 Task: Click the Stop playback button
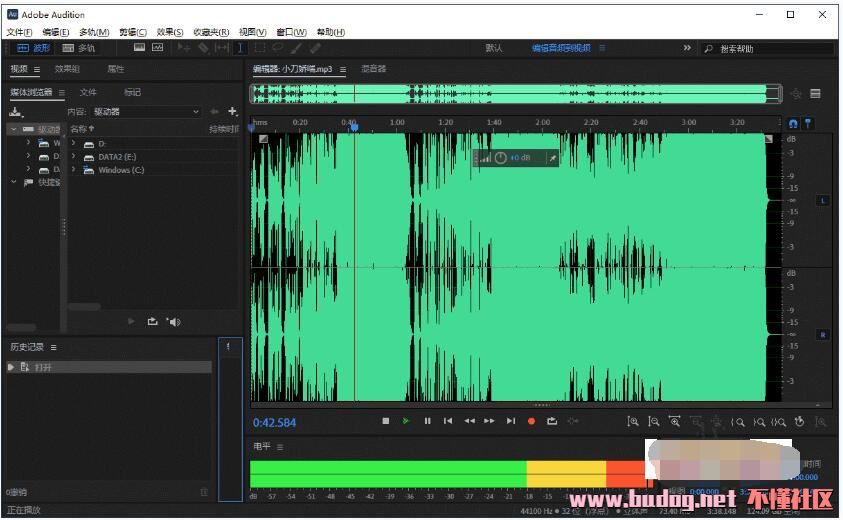386,421
